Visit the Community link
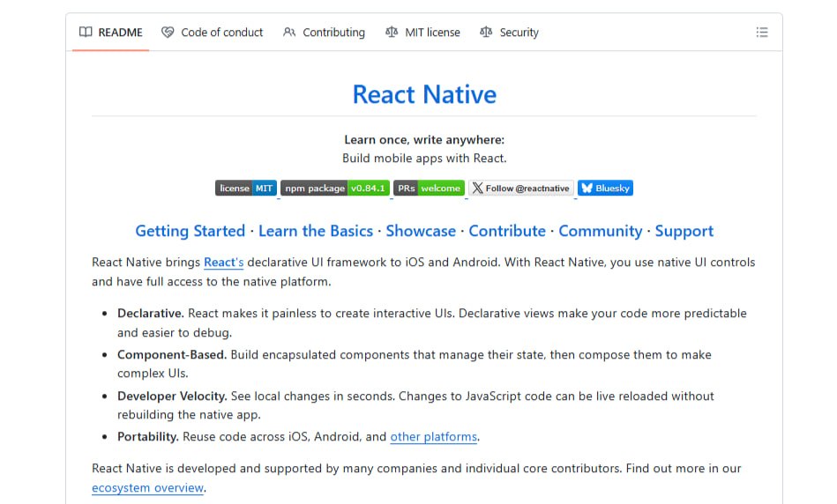This screenshot has width=837, height=504. (x=600, y=231)
